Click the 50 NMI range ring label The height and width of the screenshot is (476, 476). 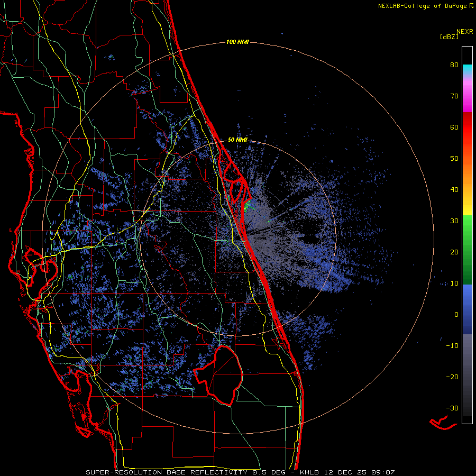(x=237, y=140)
